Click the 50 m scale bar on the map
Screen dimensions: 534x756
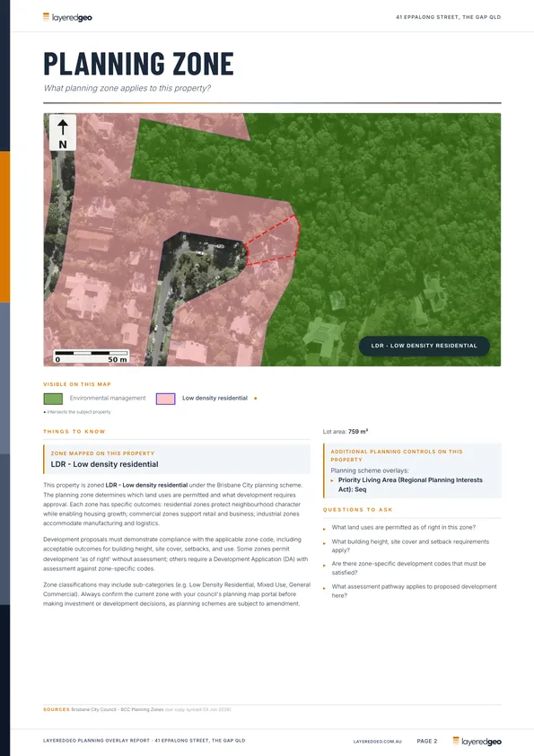tap(91, 356)
